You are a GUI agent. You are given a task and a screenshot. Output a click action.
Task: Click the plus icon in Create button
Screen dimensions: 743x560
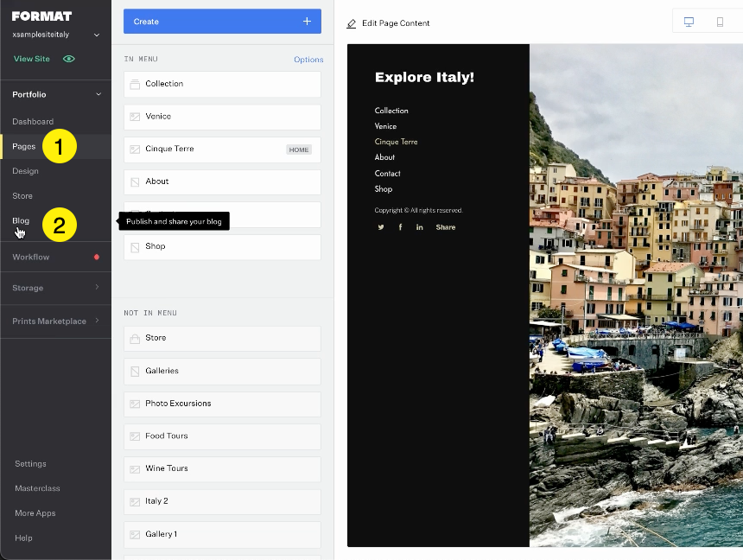coord(307,22)
